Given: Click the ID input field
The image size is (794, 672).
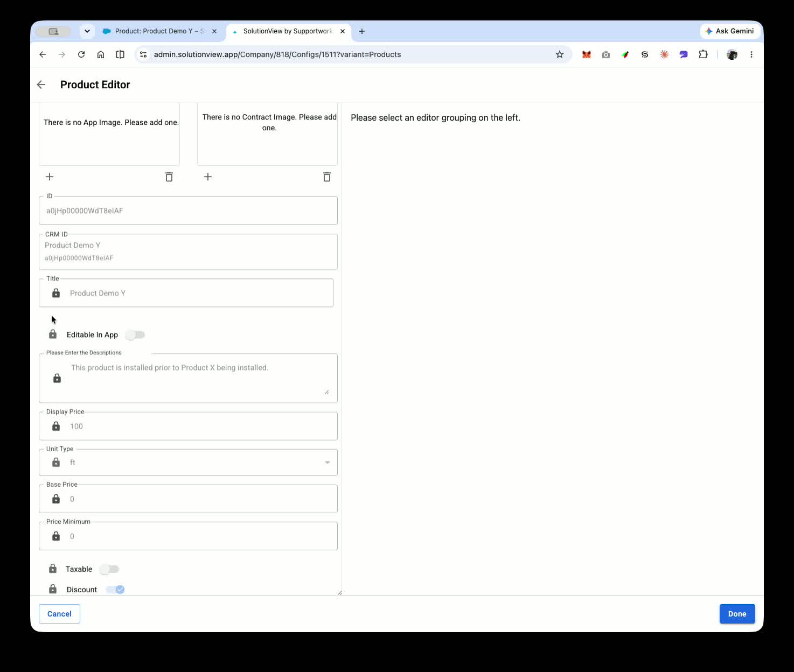Looking at the screenshot, I should coord(189,211).
